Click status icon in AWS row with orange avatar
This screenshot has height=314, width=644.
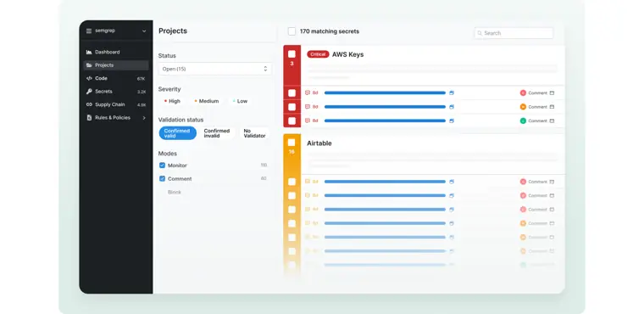click(308, 107)
